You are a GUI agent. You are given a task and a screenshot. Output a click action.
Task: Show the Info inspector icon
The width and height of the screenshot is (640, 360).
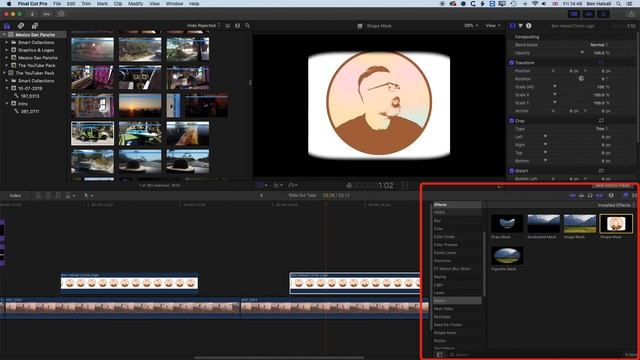529,26
